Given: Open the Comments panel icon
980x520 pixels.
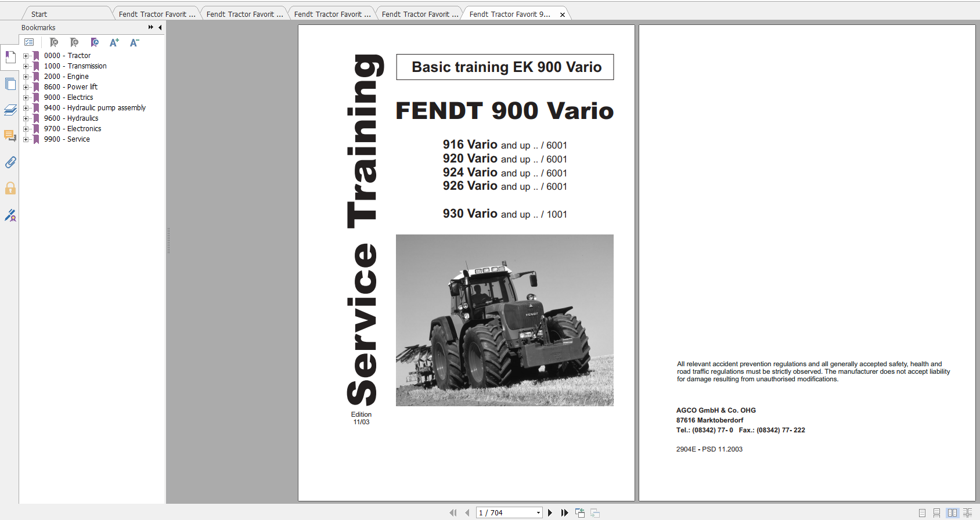Looking at the screenshot, I should (10, 136).
